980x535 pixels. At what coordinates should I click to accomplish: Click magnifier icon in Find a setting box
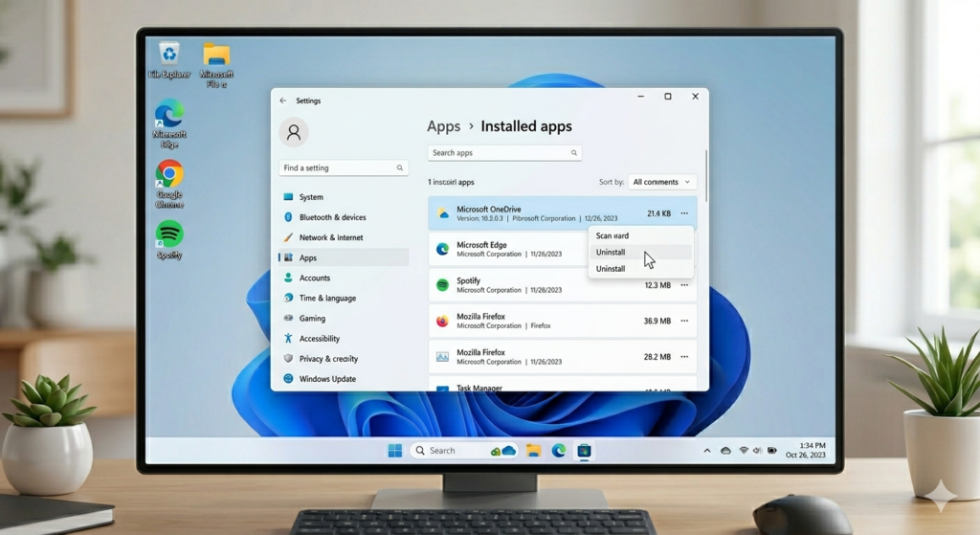point(399,167)
